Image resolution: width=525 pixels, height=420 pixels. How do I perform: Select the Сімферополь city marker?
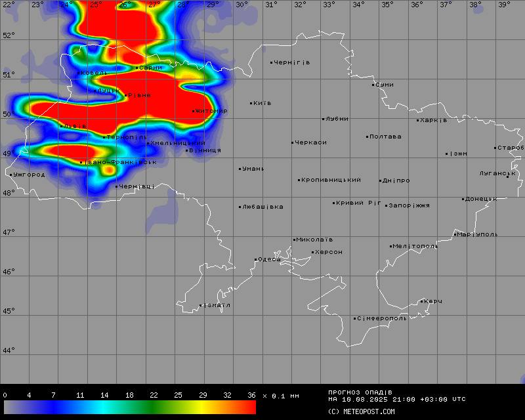coord(355,319)
